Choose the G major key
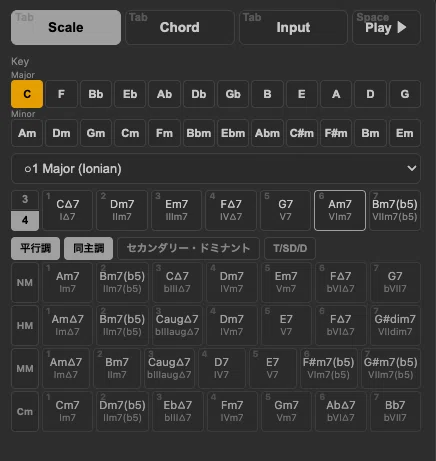Image resolution: width=436 pixels, height=461 pixels. coord(405,94)
